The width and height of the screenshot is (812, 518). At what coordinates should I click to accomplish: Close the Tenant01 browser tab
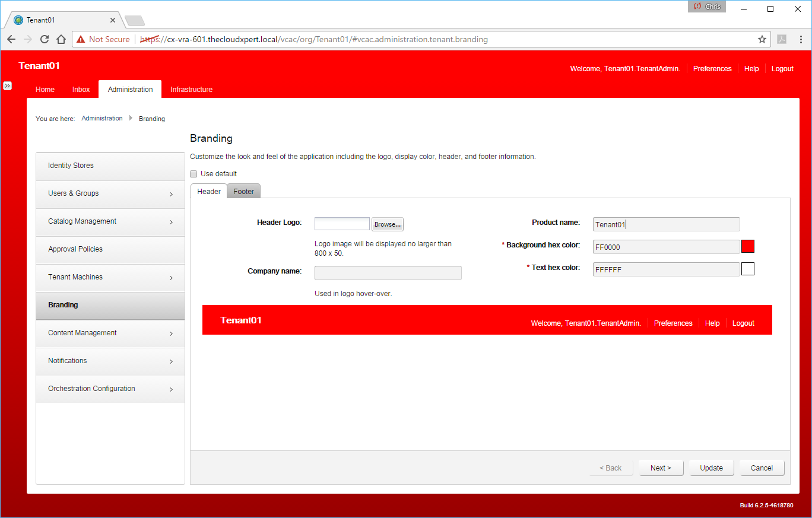pyautogui.click(x=113, y=20)
